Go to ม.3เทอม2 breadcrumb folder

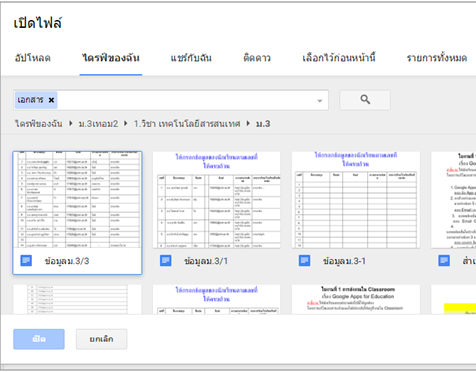click(98, 124)
